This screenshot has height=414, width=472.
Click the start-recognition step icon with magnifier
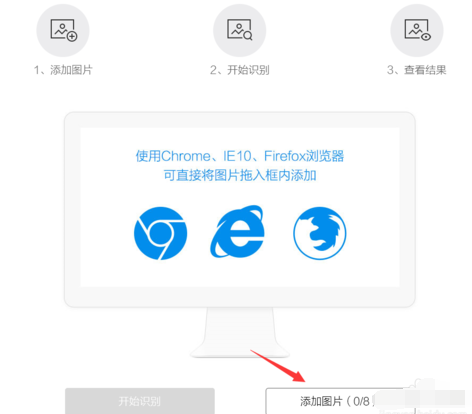240,30
